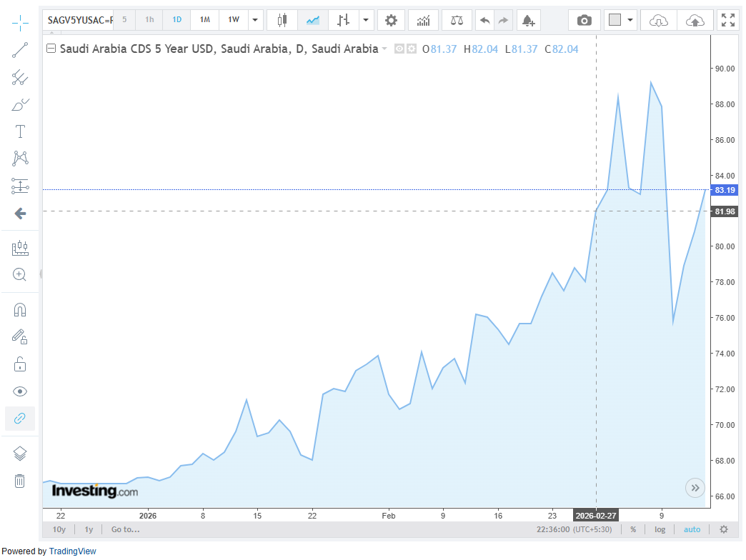The height and width of the screenshot is (560, 746).
Task: Select the text annotation tool
Action: 20,131
